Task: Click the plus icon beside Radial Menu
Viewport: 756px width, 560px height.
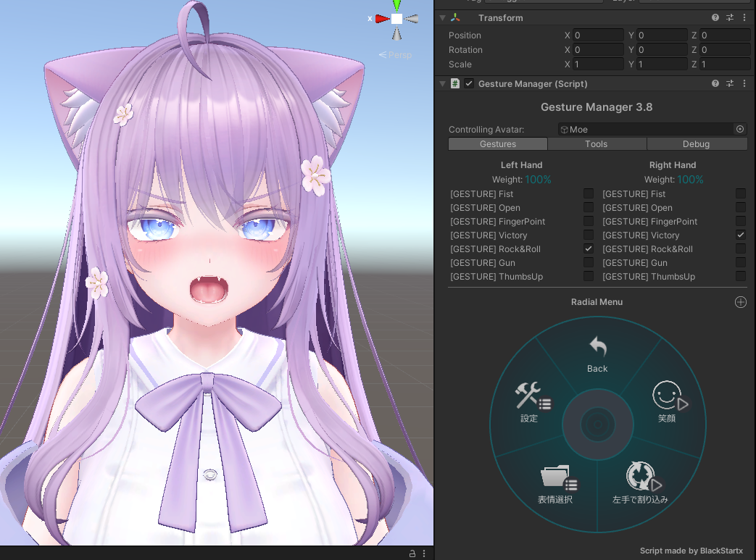Action: point(740,302)
